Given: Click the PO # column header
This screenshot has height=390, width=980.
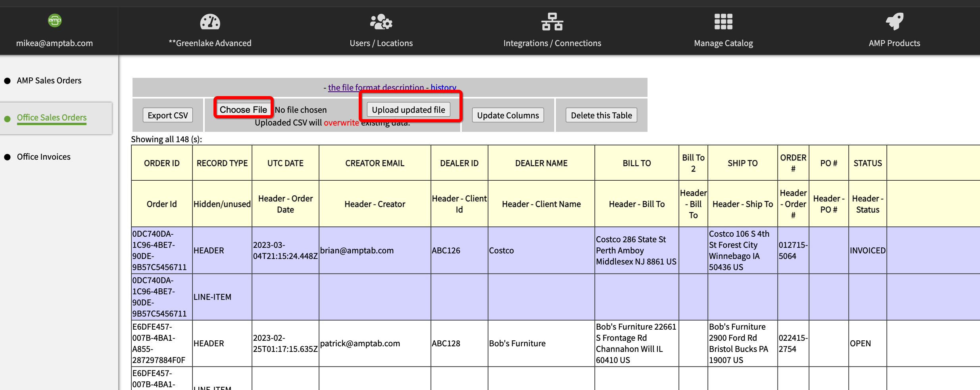Looking at the screenshot, I should [x=828, y=163].
